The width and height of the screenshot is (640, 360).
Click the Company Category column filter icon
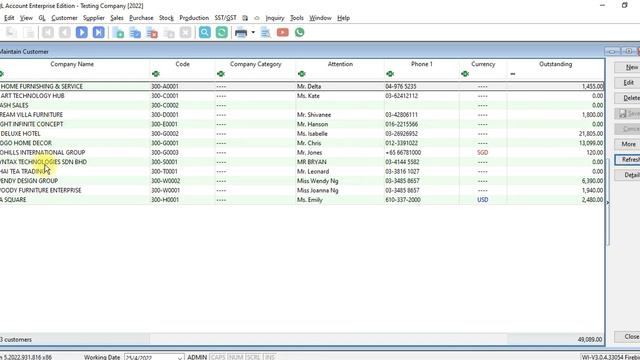click(x=221, y=74)
